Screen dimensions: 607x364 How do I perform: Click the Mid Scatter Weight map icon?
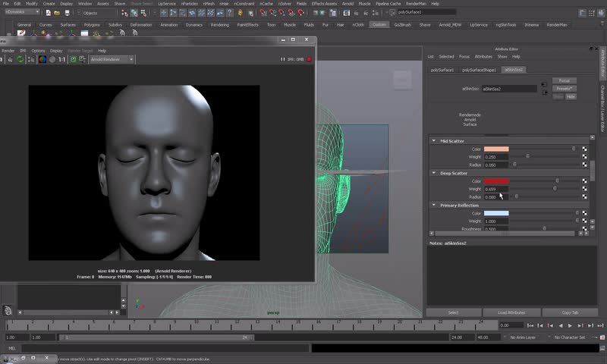click(x=584, y=156)
